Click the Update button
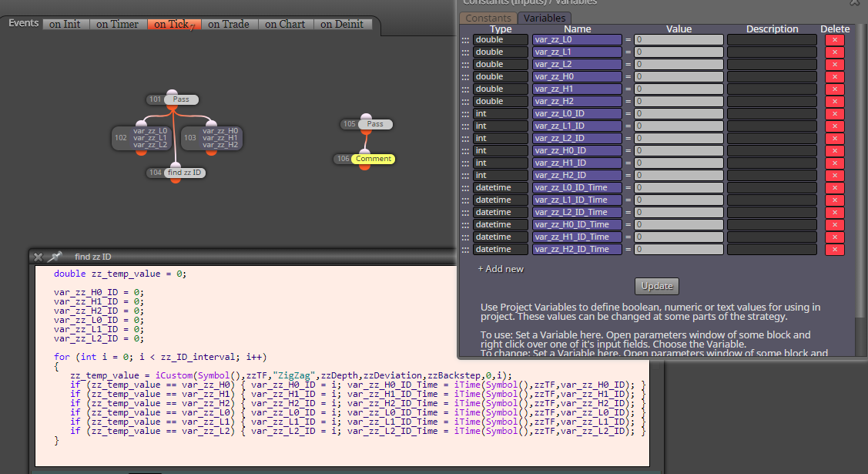 (x=656, y=286)
